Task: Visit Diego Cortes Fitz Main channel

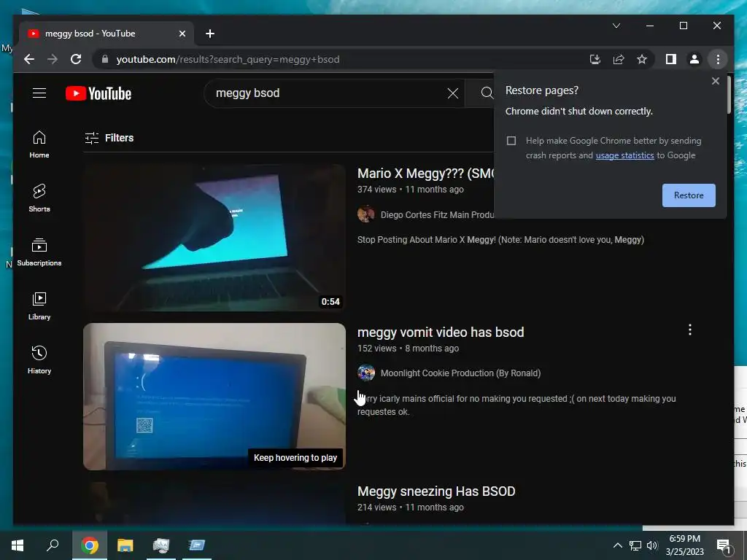Action: pos(437,215)
